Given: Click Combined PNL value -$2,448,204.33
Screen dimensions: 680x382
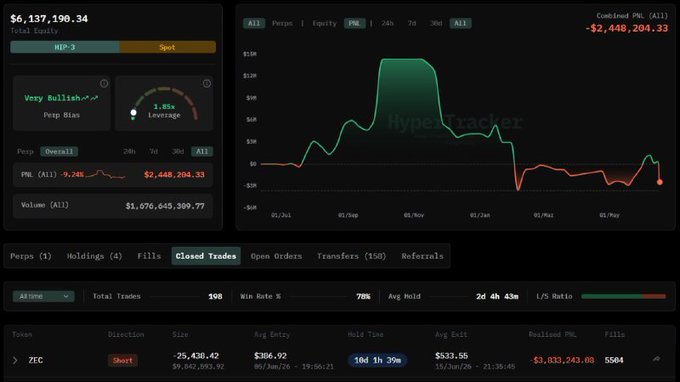Looking at the screenshot, I should click(x=626, y=28).
